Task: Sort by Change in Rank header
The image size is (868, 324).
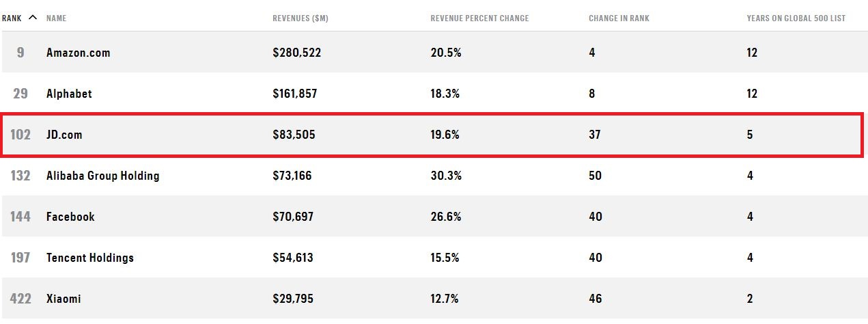Action: pyautogui.click(x=619, y=18)
